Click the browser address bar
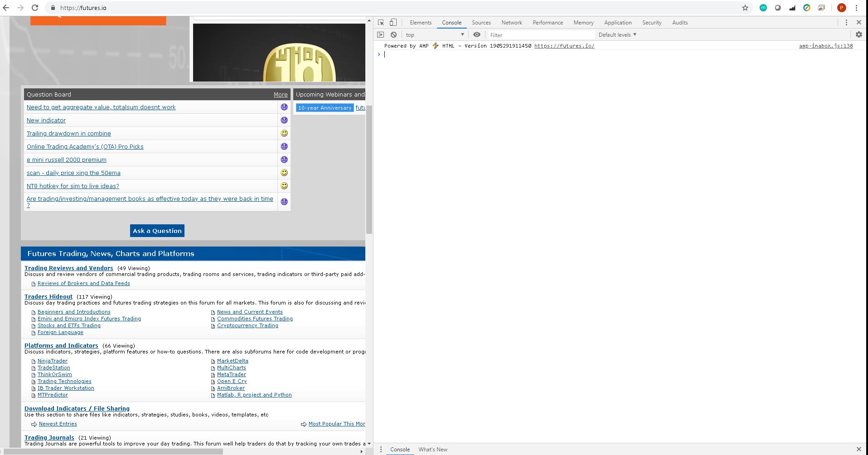Viewport: 868px width, 455px height. [394, 8]
